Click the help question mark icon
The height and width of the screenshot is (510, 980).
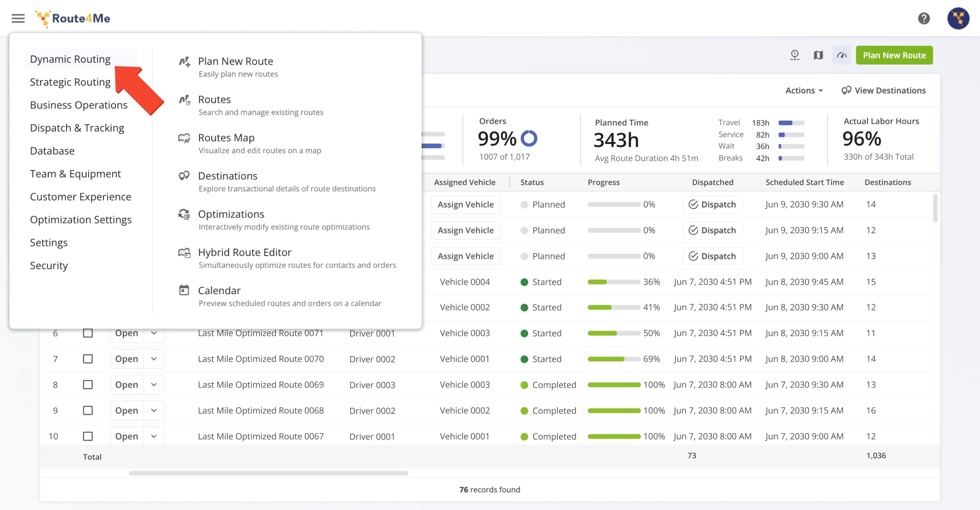pos(924,19)
